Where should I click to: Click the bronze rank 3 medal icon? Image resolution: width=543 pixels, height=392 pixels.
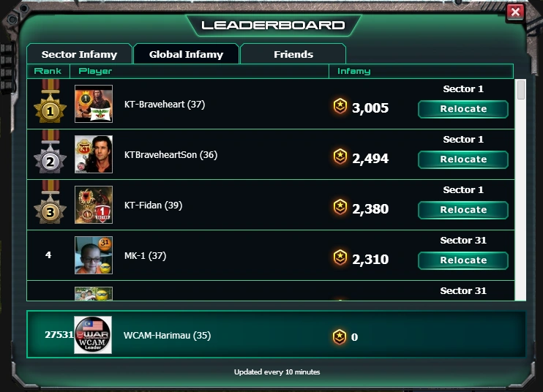(50, 203)
